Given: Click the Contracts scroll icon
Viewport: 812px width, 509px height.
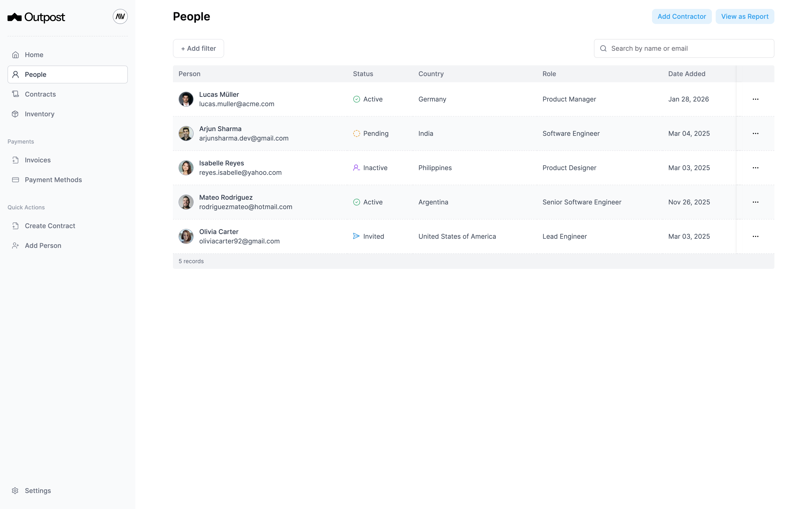Looking at the screenshot, I should click(x=16, y=94).
